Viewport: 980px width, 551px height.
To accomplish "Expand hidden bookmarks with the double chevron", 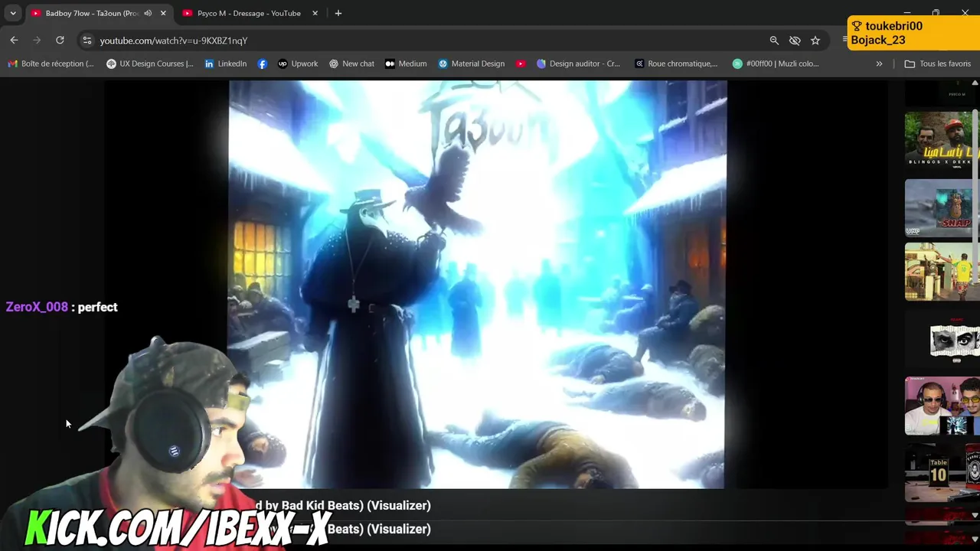I will tap(879, 64).
